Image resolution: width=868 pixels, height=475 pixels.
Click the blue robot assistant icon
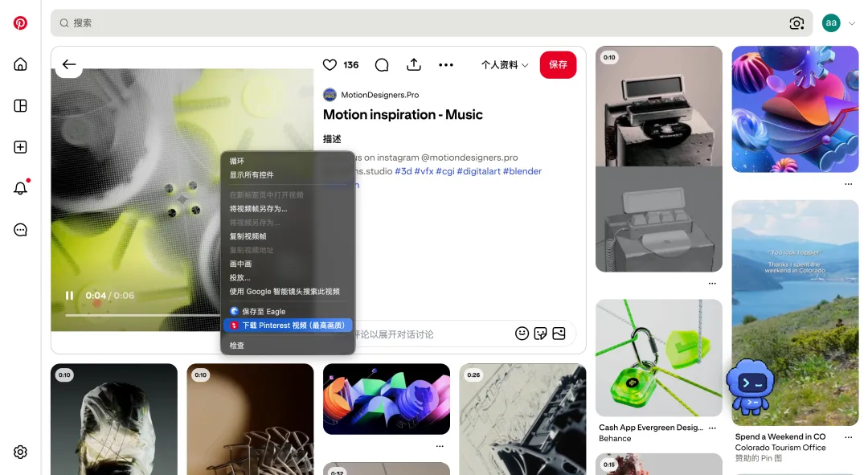(x=751, y=387)
